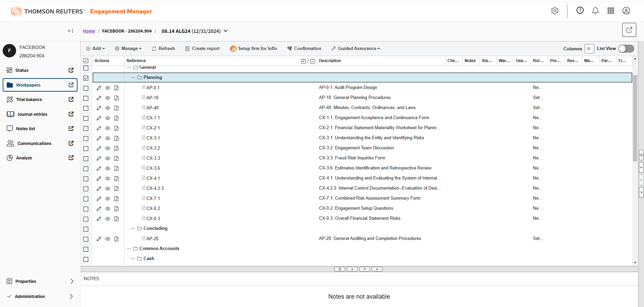
Task: Open the settings gear in header
Action: (x=555, y=11)
